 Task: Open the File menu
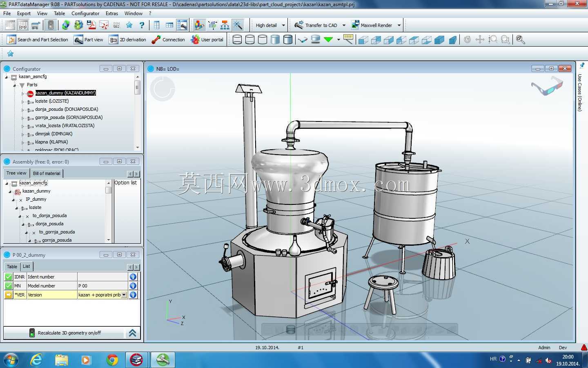tap(7, 13)
